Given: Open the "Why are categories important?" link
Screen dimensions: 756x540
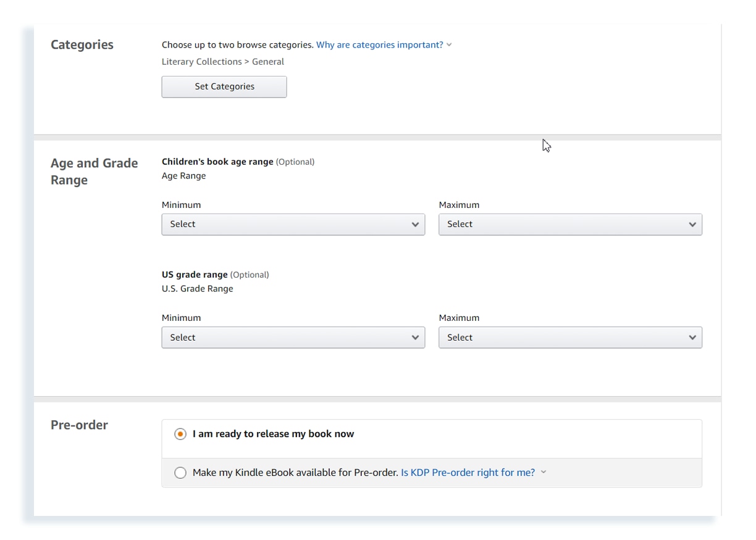Looking at the screenshot, I should pyautogui.click(x=379, y=44).
